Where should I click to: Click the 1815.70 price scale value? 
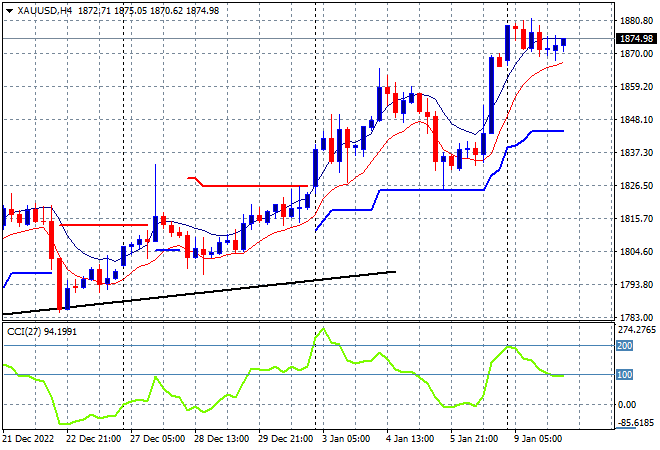click(x=636, y=218)
